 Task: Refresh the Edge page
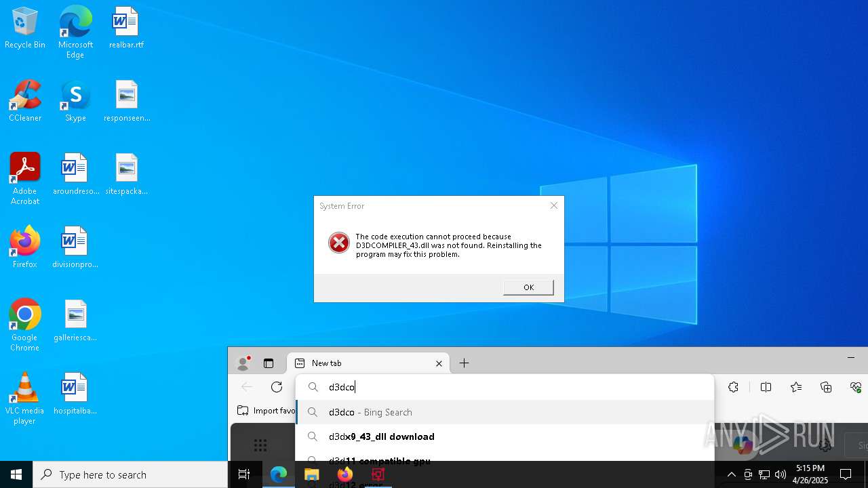click(x=277, y=387)
